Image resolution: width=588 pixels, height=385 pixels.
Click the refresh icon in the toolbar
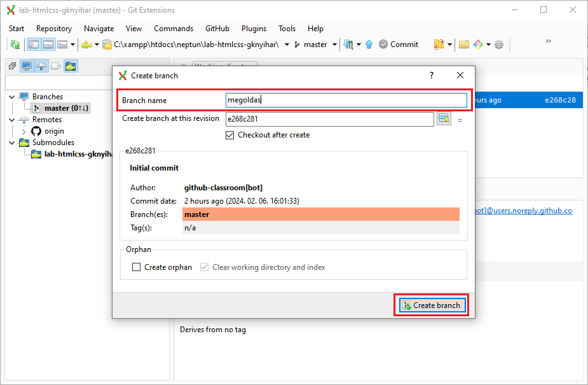[15, 45]
